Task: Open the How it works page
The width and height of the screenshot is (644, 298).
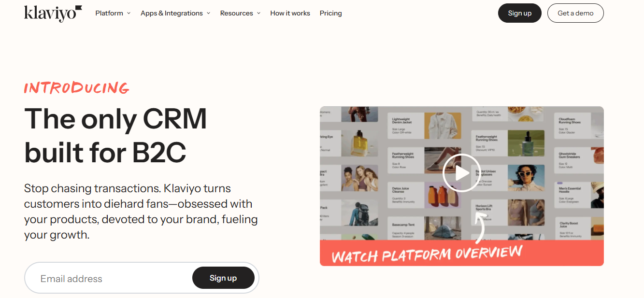Action: [x=290, y=13]
